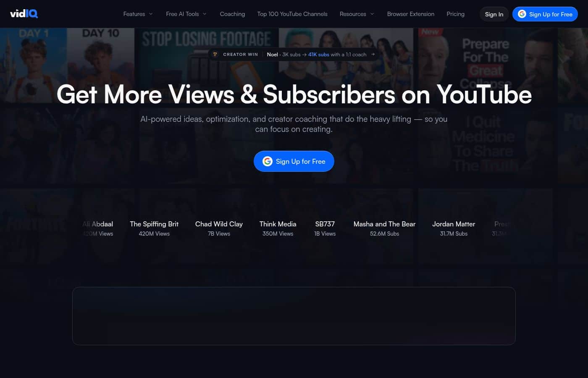Click the Get More Views & Subscribers headline
Image resolution: width=588 pixels, height=378 pixels.
(294, 94)
